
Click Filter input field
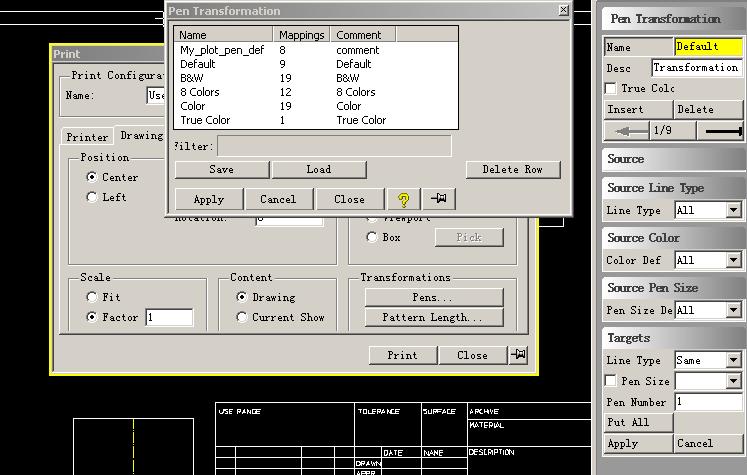click(x=334, y=146)
